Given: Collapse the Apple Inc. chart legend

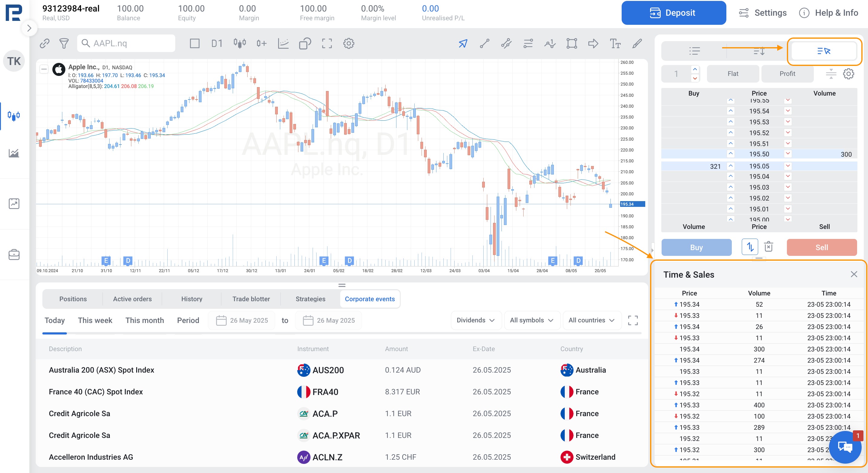Looking at the screenshot, I should tap(44, 69).
